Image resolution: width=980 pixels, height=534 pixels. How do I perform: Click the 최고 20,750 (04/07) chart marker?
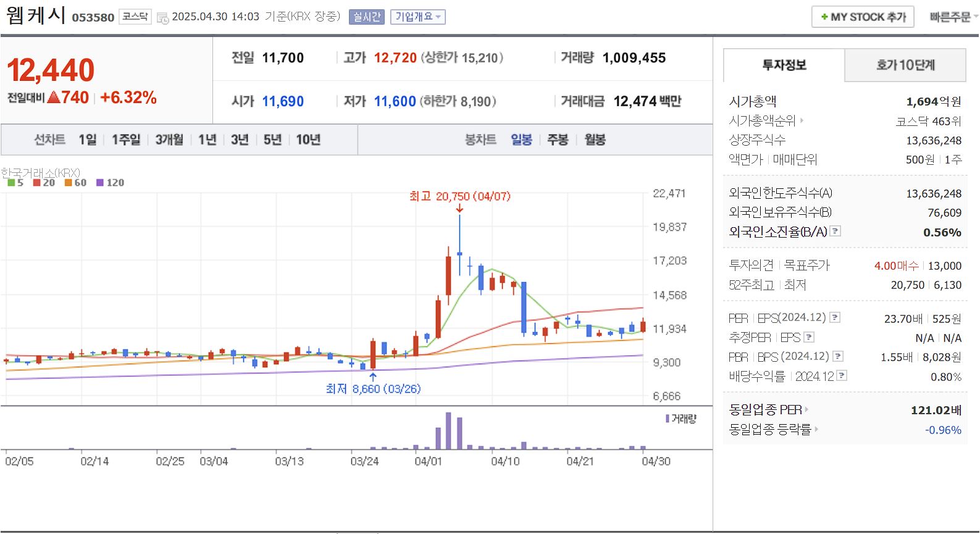click(x=459, y=196)
